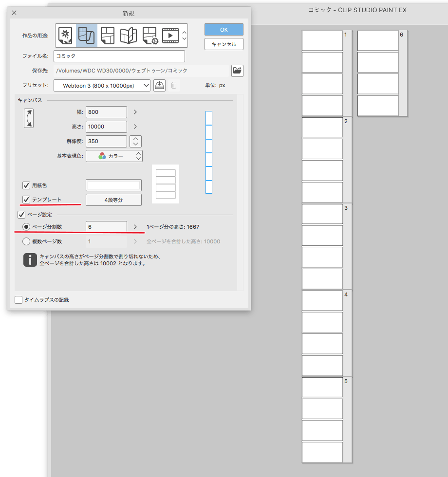The width and height of the screenshot is (448, 477).
Task: Choose the bound book project type icon
Action: (128, 35)
